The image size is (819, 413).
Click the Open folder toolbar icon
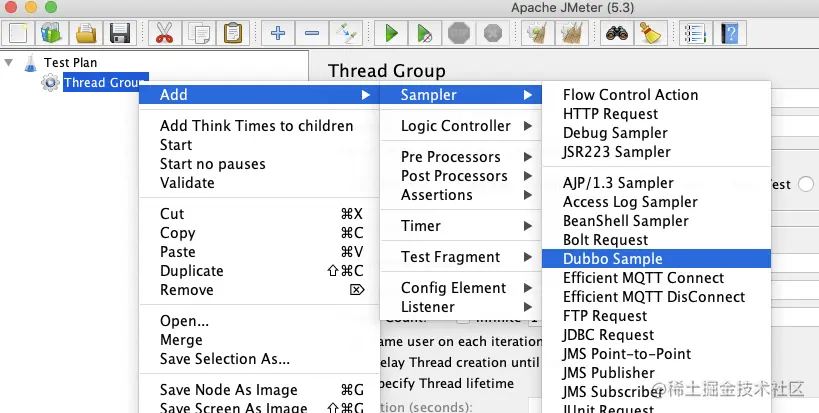[86, 33]
